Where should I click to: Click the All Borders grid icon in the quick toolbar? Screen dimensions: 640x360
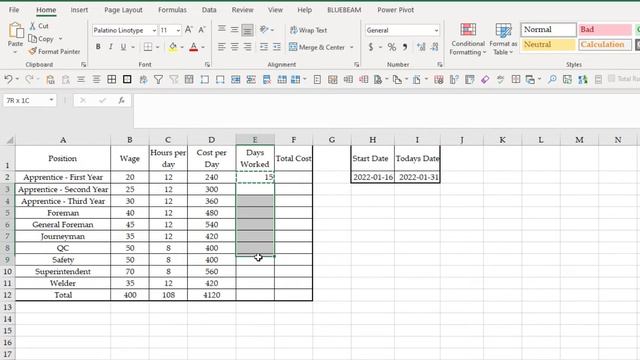[111, 79]
